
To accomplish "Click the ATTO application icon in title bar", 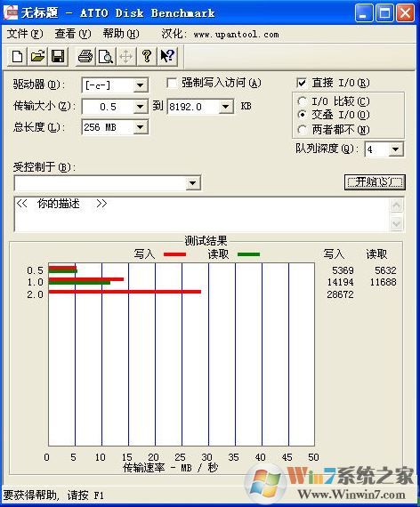I will [10, 12].
